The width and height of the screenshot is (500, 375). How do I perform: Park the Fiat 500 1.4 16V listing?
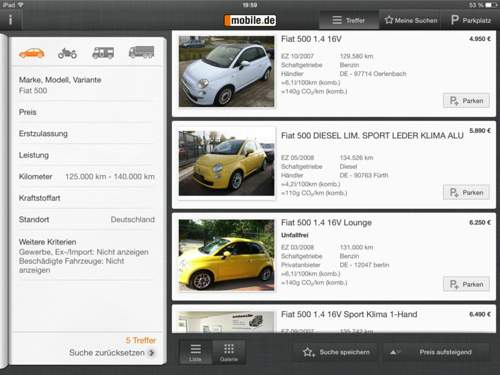[x=466, y=101]
